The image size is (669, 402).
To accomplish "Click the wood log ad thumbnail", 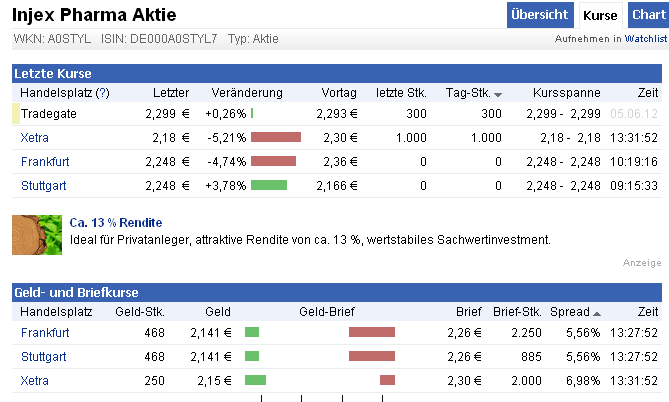I will click(x=37, y=234).
